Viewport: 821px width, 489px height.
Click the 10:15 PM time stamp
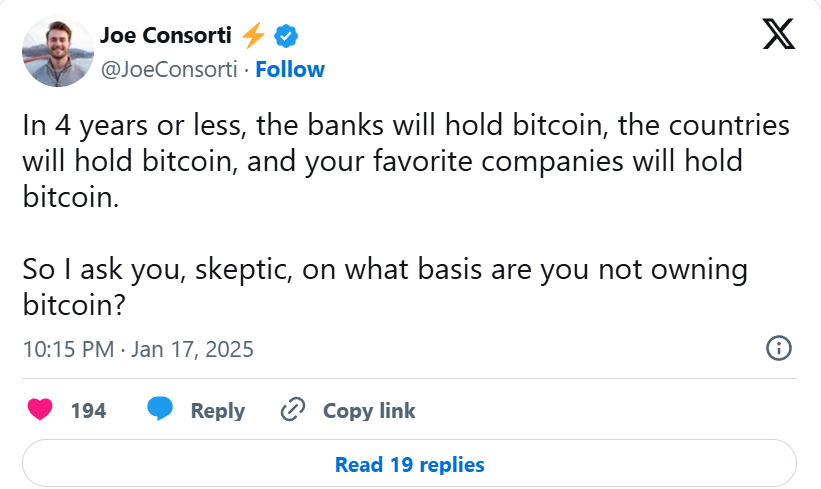(x=69, y=349)
